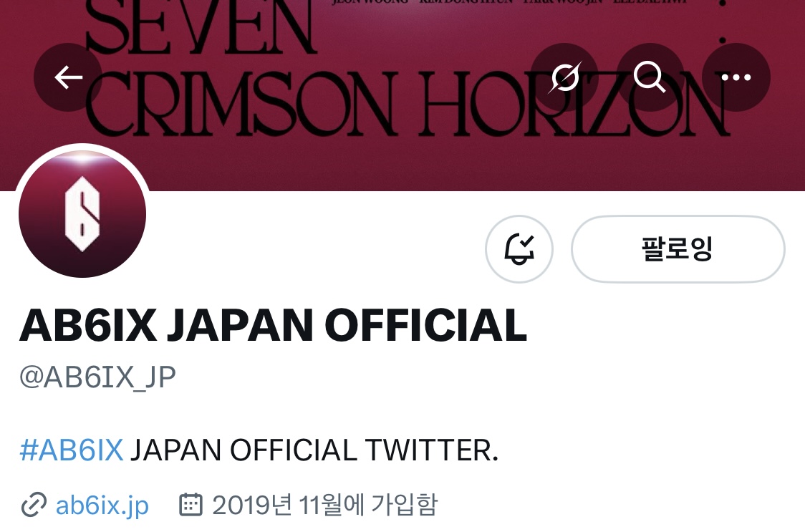
Task: Open the three-dot more options menu
Action: coord(736,77)
